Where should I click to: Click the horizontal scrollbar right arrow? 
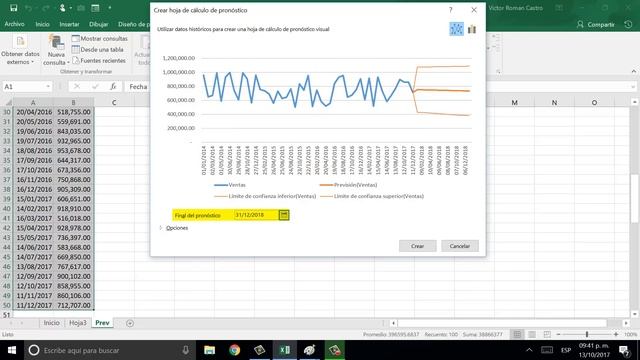[x=626, y=323]
